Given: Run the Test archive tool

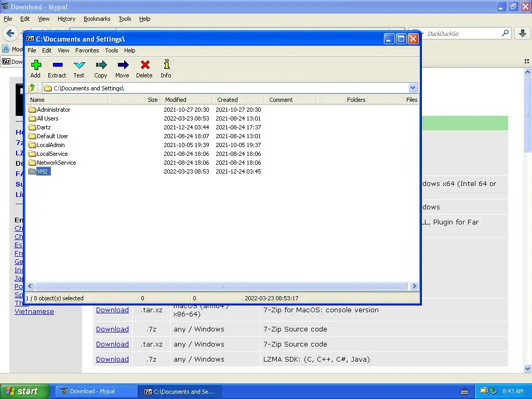Looking at the screenshot, I should coord(79,65).
